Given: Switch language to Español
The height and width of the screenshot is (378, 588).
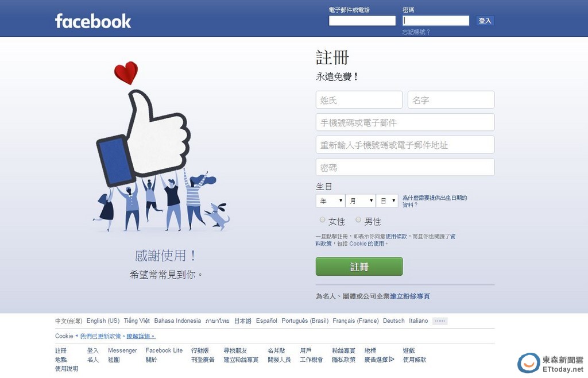Looking at the screenshot, I should [x=266, y=321].
